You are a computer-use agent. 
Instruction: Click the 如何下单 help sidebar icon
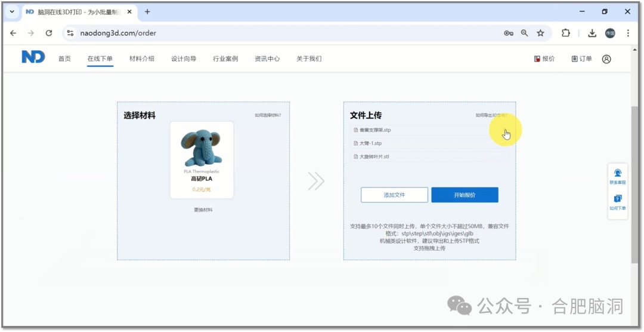(x=617, y=202)
